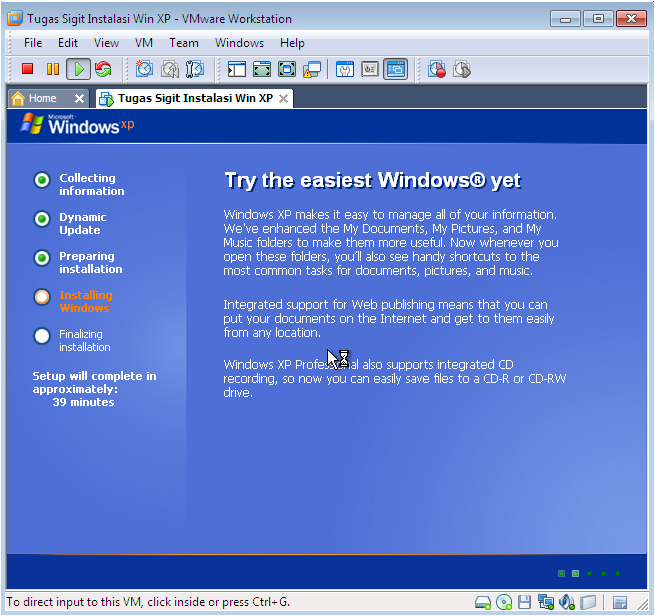Screen dimensions: 655x616
Task: Click the red Power Off stop button
Action: click(28, 69)
